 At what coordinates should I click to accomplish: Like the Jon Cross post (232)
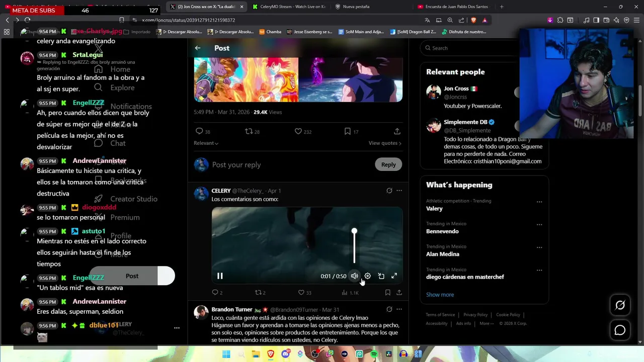coord(303,131)
